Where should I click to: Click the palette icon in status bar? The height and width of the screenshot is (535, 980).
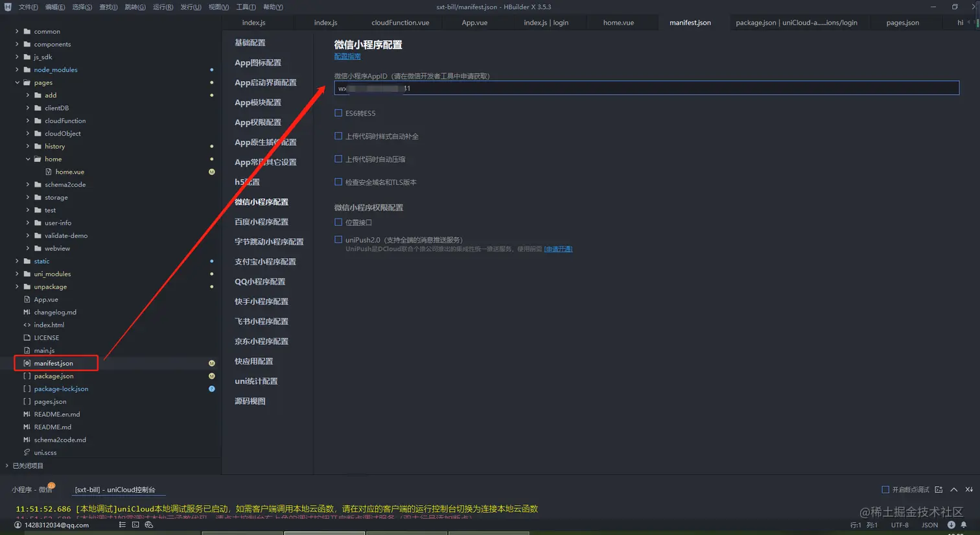(x=149, y=525)
